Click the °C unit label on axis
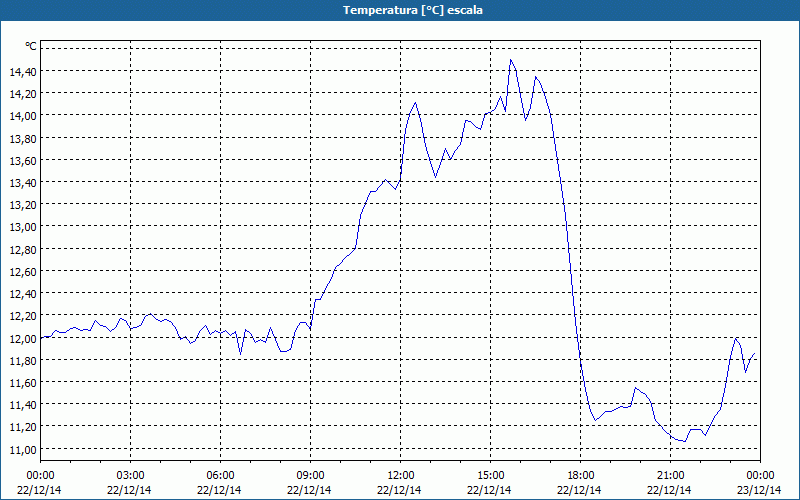The image size is (800, 500). pos(31,46)
